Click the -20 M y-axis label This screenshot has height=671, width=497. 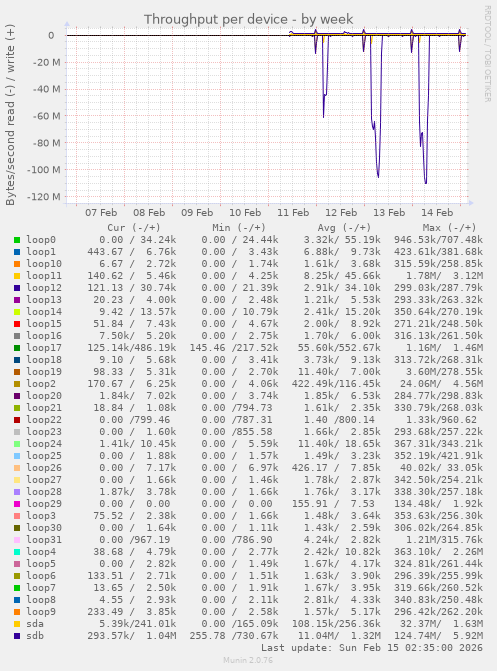click(x=46, y=62)
